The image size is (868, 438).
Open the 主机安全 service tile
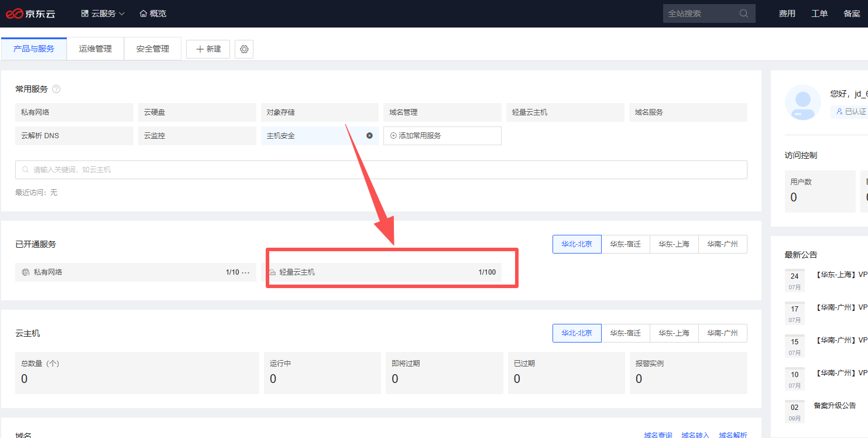[x=320, y=136]
